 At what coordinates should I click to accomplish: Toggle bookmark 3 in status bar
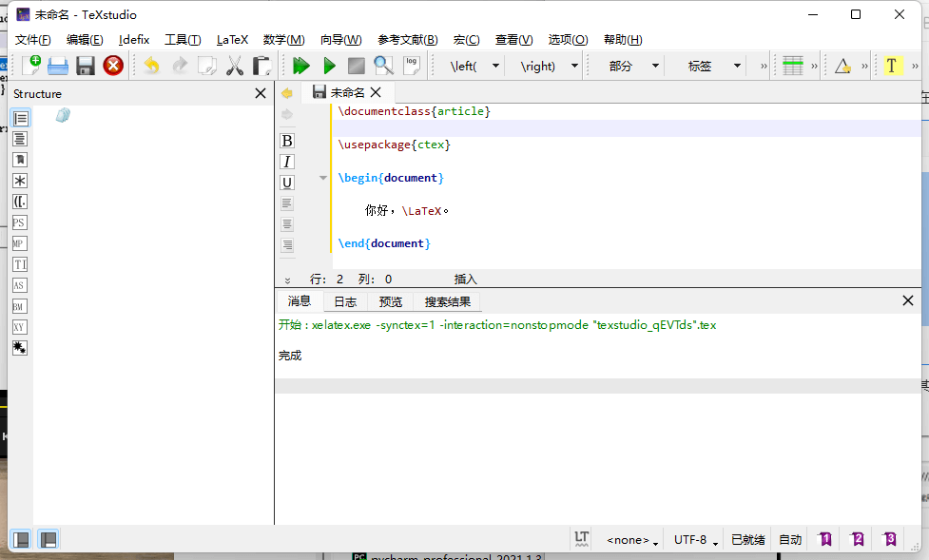click(889, 539)
